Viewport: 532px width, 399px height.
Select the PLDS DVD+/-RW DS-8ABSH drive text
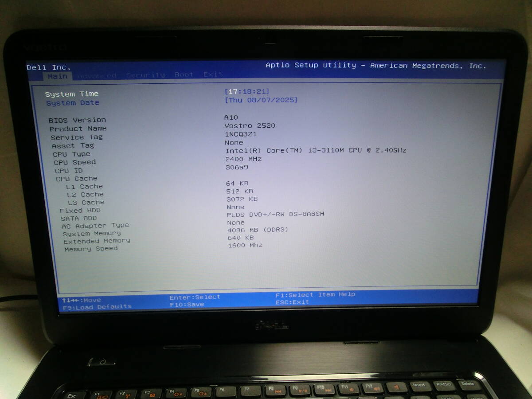pos(275,214)
